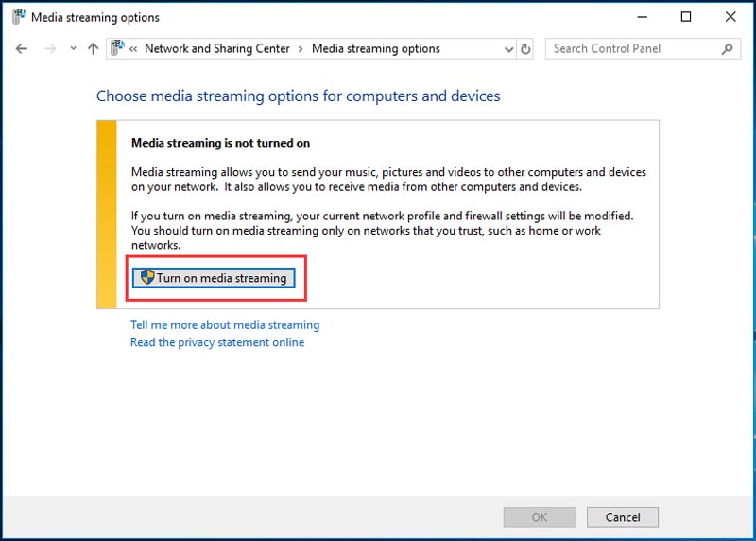The width and height of the screenshot is (756, 541).
Task: Minimize the Media streaming options window
Action: click(643, 17)
